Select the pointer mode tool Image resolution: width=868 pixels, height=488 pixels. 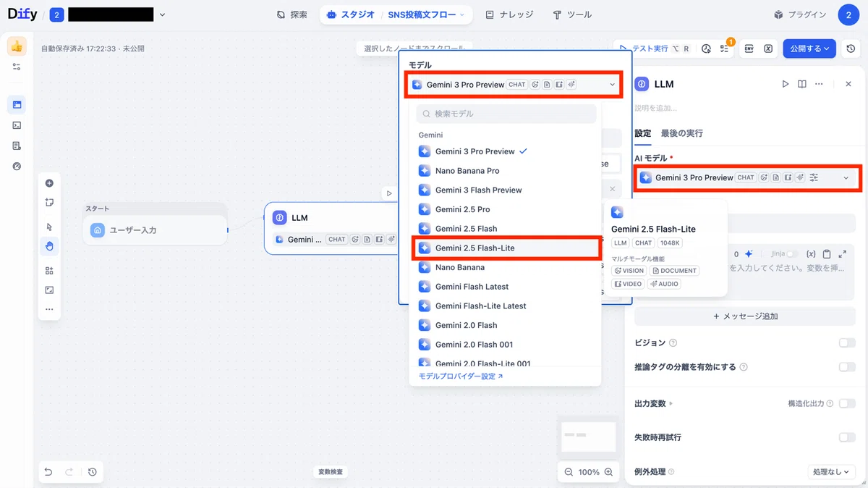pos(49,227)
